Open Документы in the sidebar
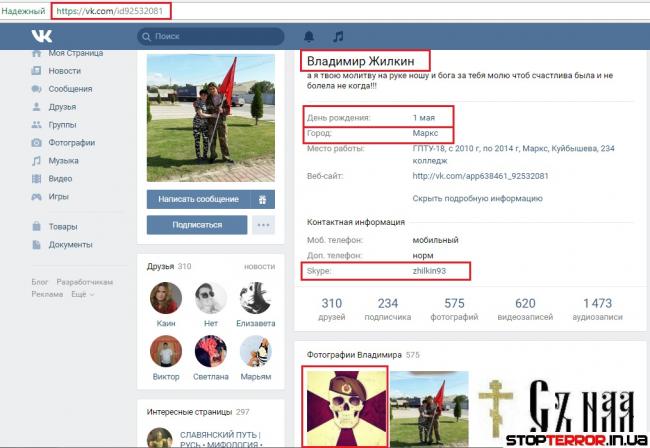Screen dimensions: 650x448 (x=70, y=245)
